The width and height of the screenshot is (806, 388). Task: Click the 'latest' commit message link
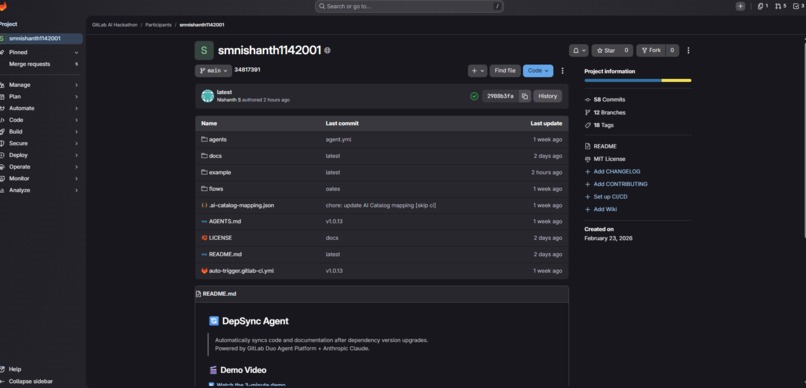point(224,92)
